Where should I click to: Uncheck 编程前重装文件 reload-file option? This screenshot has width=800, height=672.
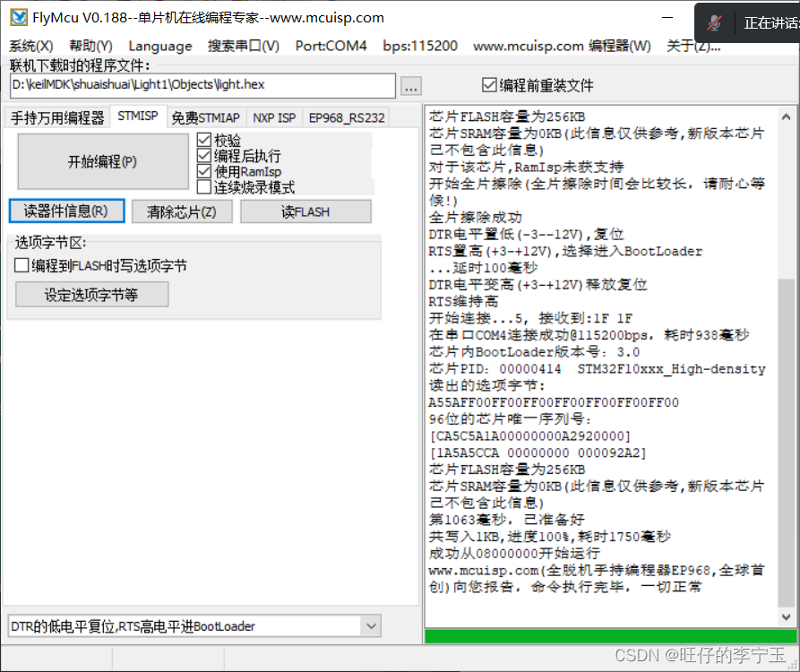click(487, 85)
